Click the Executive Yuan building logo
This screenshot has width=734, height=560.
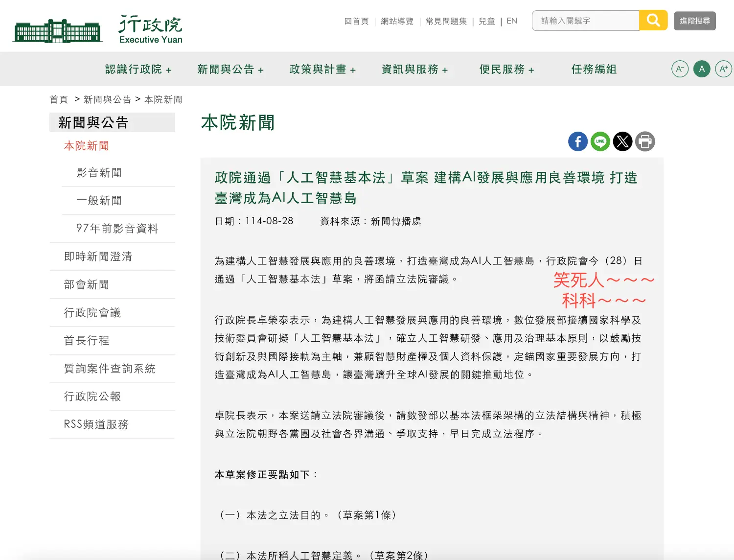[x=58, y=30]
